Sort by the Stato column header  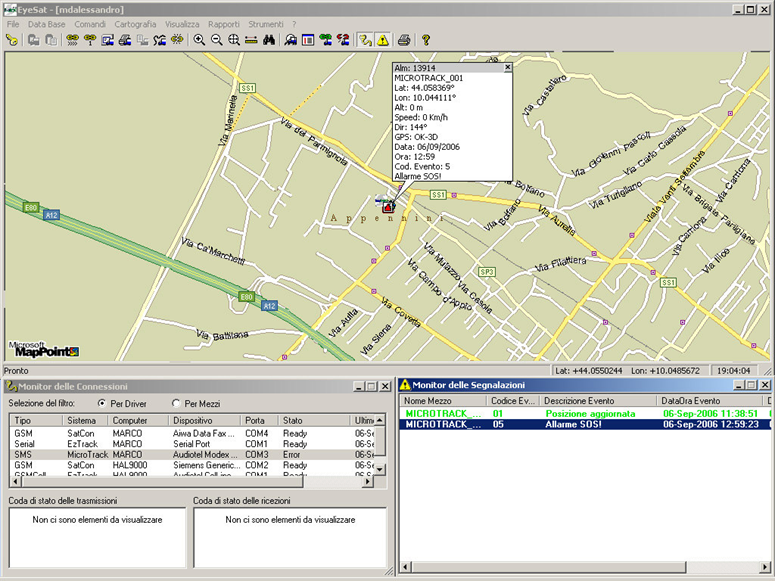[x=314, y=420]
